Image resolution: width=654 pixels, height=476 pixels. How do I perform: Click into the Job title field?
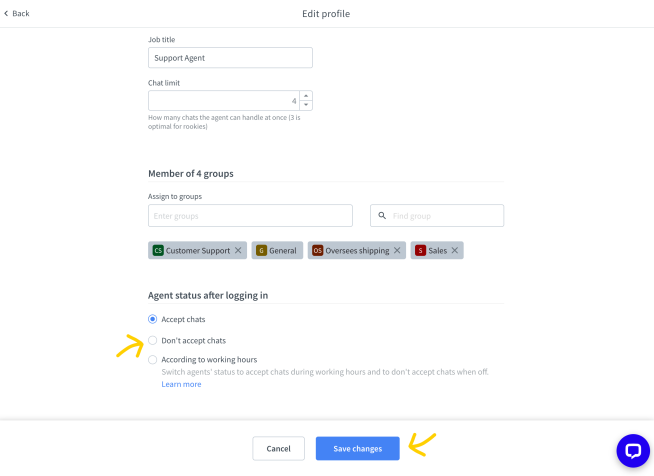click(x=230, y=58)
